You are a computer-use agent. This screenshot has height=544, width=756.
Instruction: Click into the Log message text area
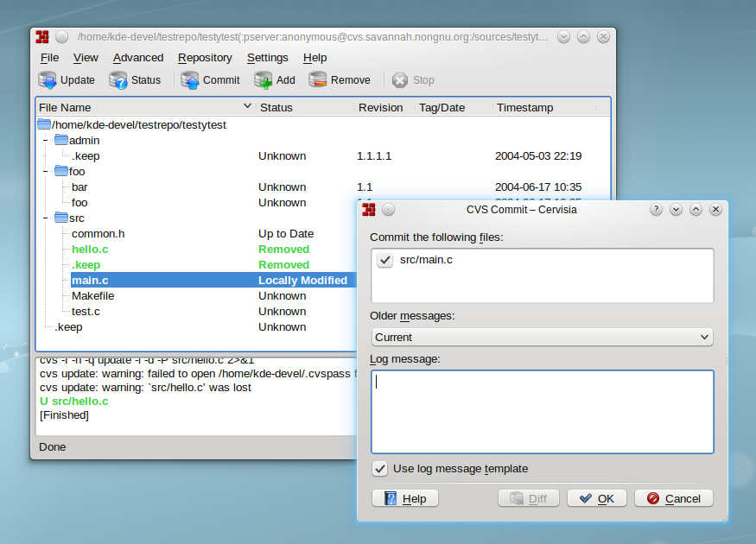coord(543,412)
